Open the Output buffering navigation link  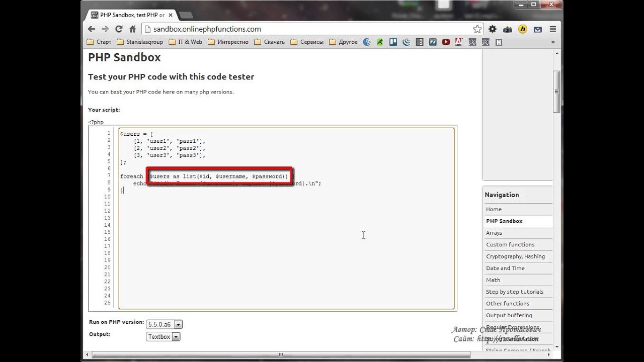tap(509, 315)
